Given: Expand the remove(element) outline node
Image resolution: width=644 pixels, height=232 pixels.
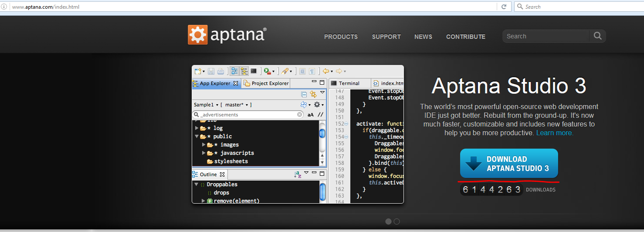Looking at the screenshot, I should (x=203, y=201).
